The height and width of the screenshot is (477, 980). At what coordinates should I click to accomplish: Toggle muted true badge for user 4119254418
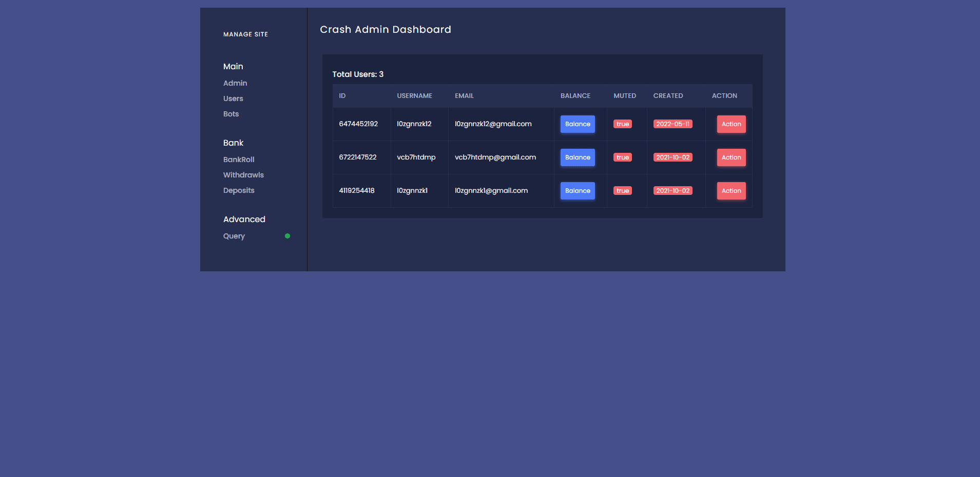[x=622, y=191]
